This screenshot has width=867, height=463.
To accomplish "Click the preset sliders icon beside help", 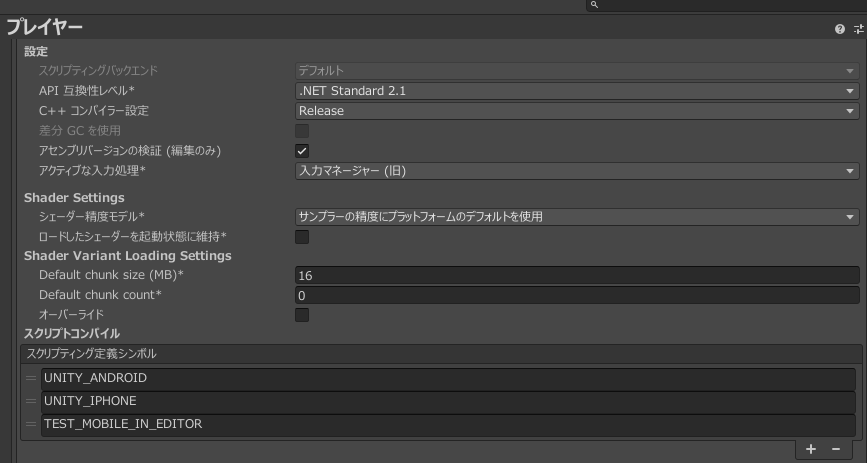I will click(858, 30).
